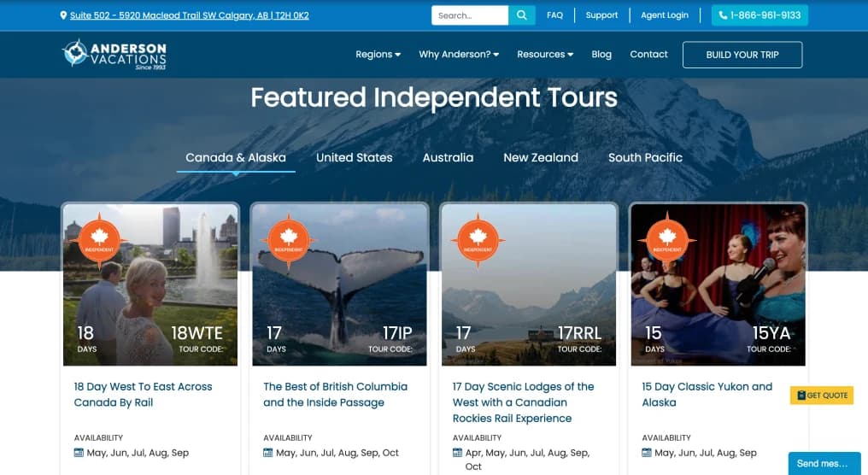Viewport: 868px width, 475px height.
Task: Open the Agent Login link
Action: pyautogui.click(x=665, y=15)
